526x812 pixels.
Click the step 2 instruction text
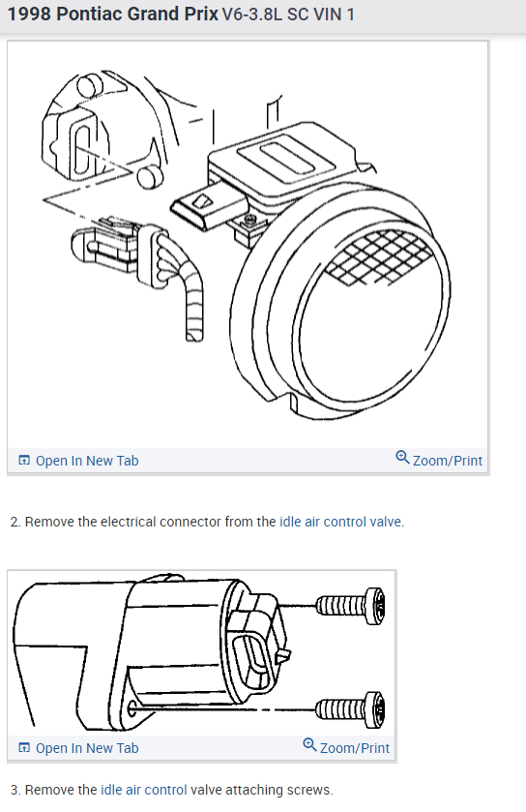click(207, 522)
